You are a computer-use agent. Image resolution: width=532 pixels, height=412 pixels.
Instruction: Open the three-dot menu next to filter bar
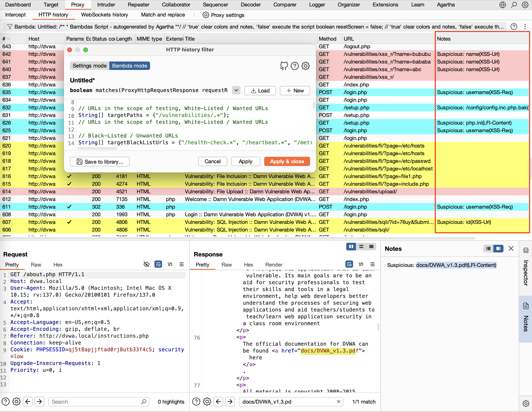(525, 27)
